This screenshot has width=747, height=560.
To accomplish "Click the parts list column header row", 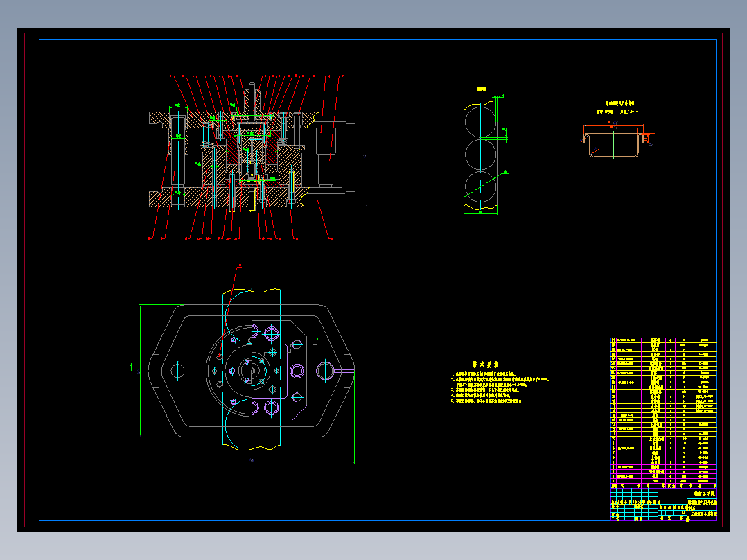I will click(663, 485).
